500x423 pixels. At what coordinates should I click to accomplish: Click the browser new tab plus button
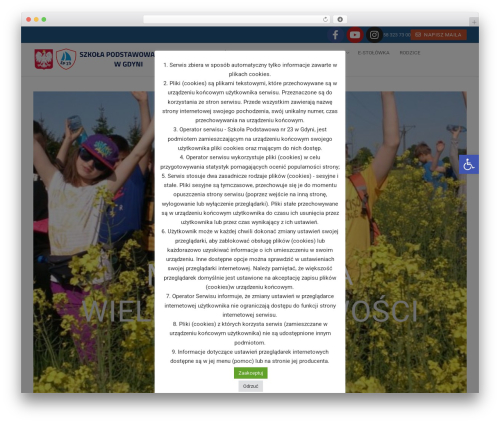click(474, 22)
